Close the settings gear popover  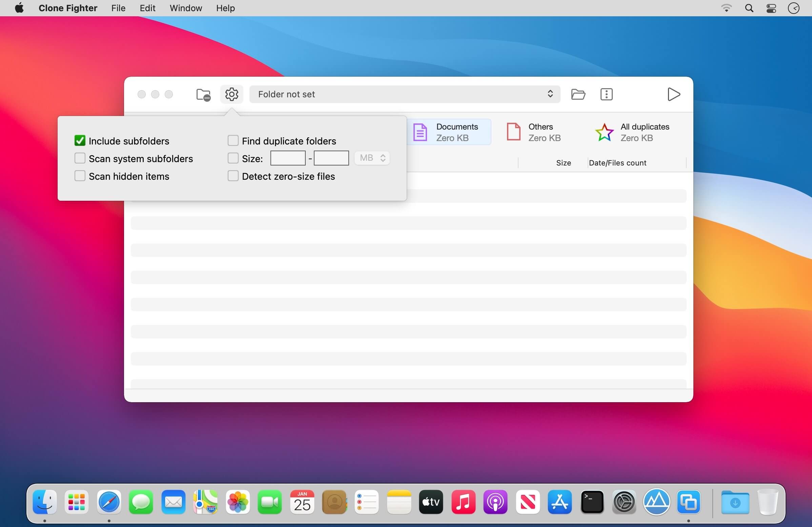click(232, 94)
